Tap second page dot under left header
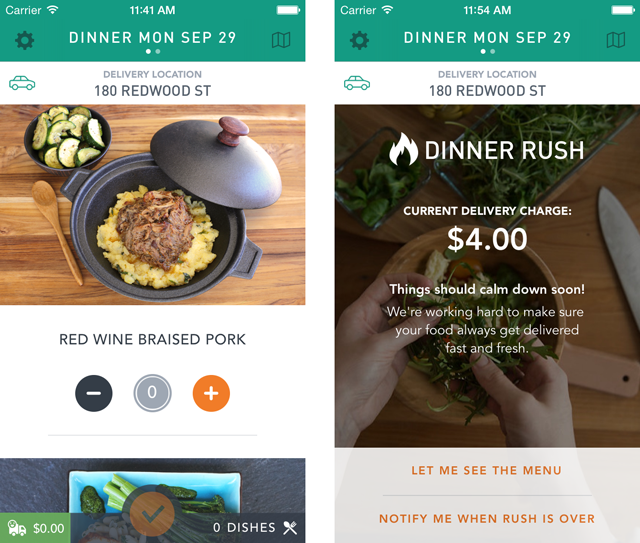The image size is (640, 543). [x=158, y=51]
